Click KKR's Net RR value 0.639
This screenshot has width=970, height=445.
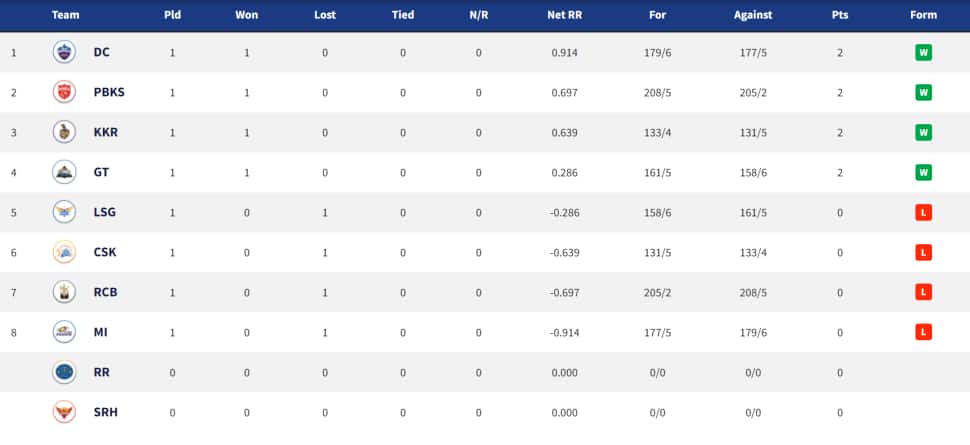(x=564, y=132)
